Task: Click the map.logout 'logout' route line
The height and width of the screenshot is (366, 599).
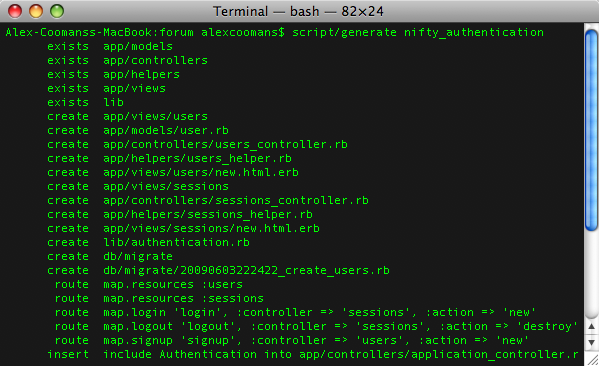Action: (316, 327)
